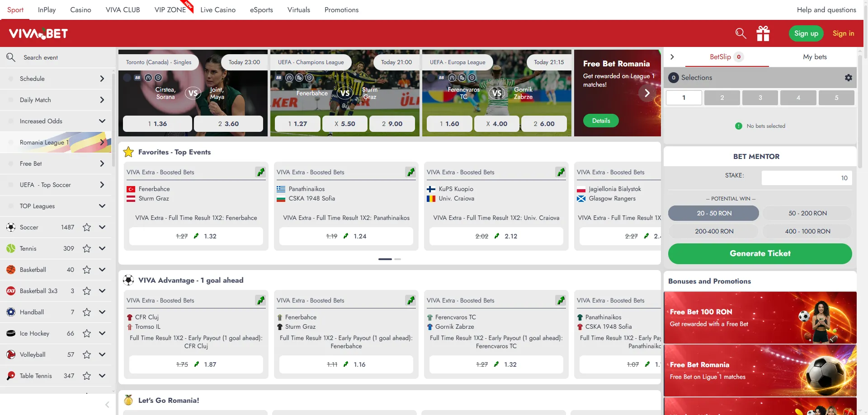This screenshot has width=868, height=415.
Task: Open Casino section
Action: [80, 9]
